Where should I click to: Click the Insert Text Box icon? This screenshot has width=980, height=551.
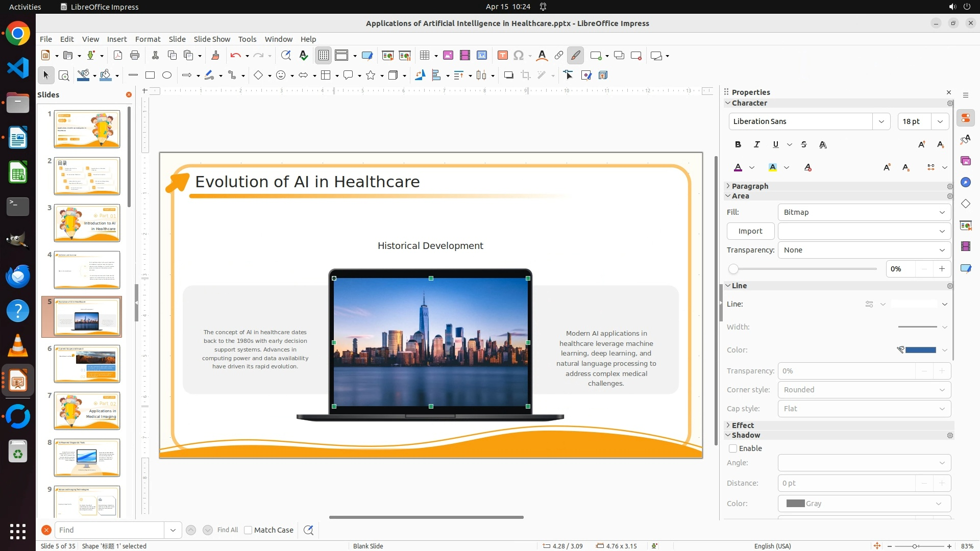502,56
